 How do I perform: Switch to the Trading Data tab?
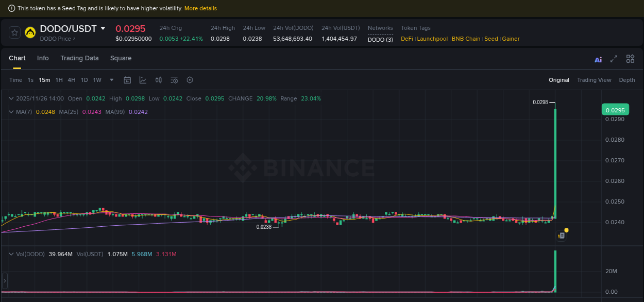[79, 58]
